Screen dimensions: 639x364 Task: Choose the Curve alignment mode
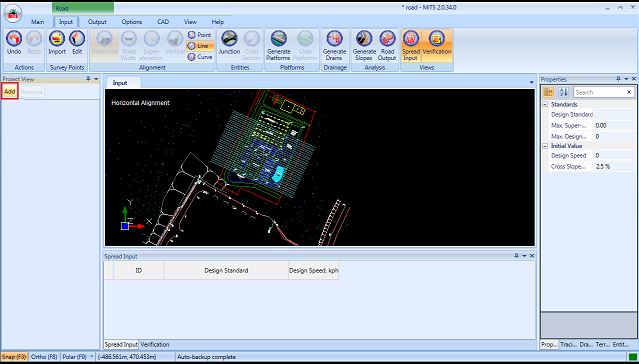click(x=200, y=57)
